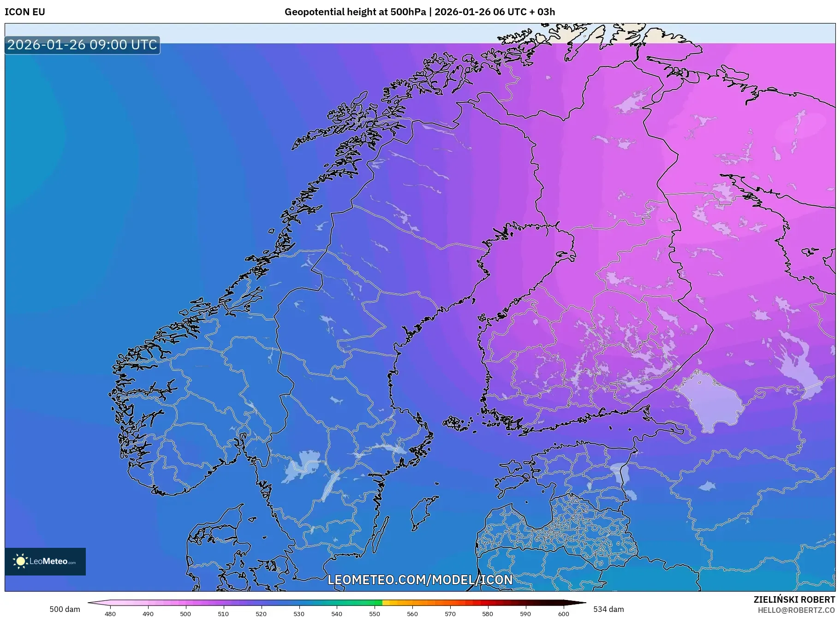Viewport: 840px width, 617px height.
Task: Click the HELLO@ROBERTZ.CO email address
Action: 796,610
